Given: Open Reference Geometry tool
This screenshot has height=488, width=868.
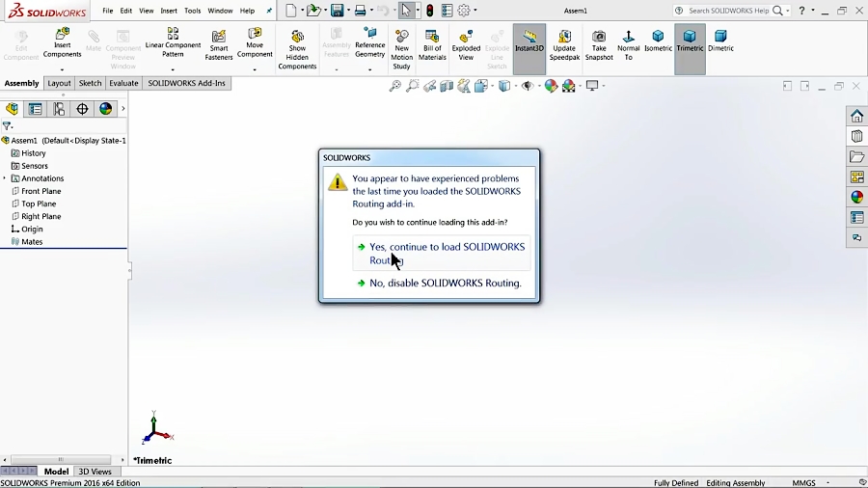Looking at the screenshot, I should coord(369,42).
